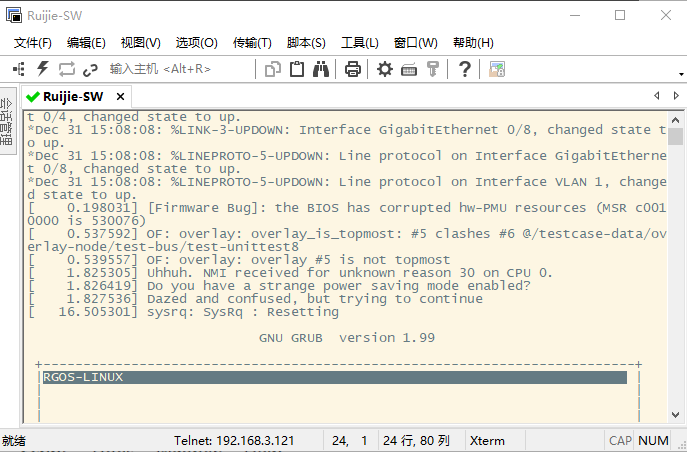Click the Paste clipboard toolbar icon

(297, 69)
